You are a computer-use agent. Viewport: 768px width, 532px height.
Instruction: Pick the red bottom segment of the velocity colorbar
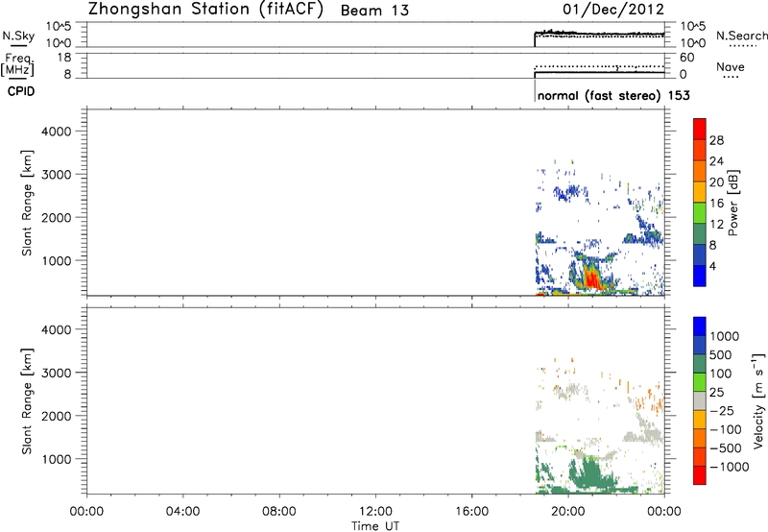click(700, 475)
